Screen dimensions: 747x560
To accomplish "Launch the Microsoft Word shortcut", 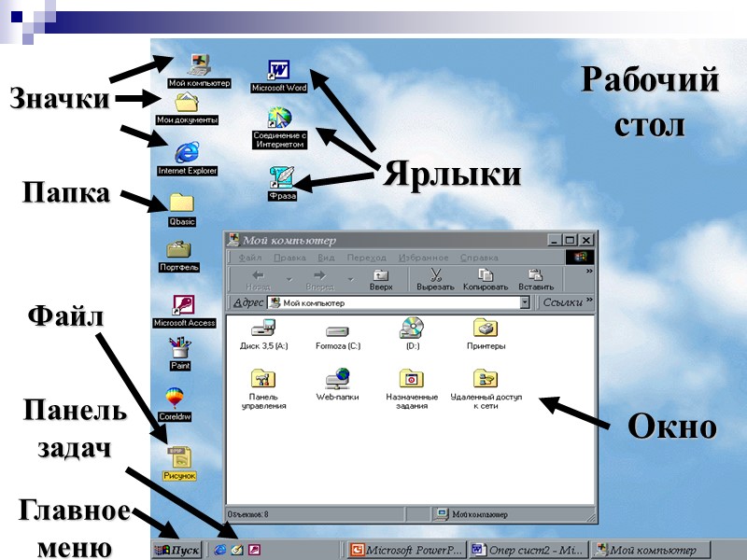I will click(279, 77).
